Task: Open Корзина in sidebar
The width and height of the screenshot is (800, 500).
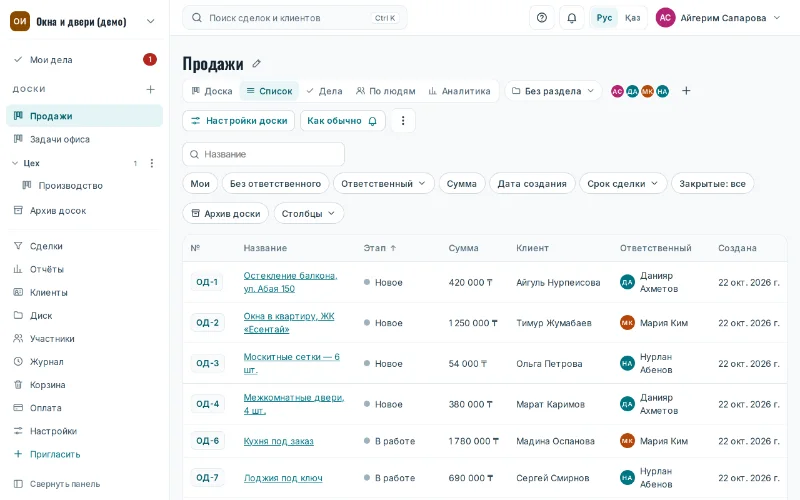Action: click(x=84, y=385)
